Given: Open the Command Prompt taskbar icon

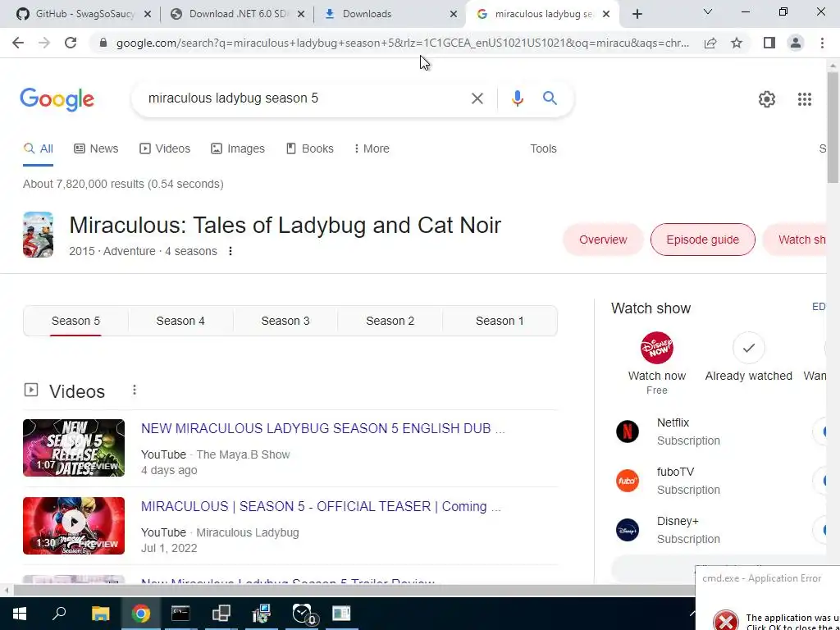Looking at the screenshot, I should 180,614.
